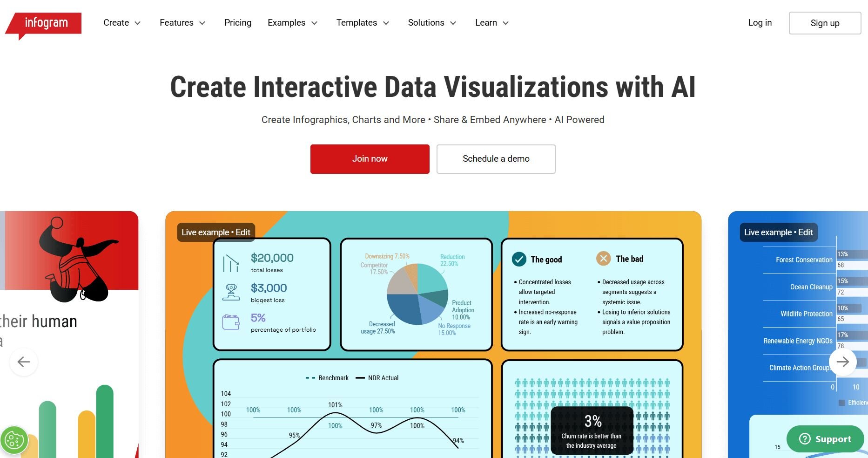Open cookie settings icon
This screenshot has width=868, height=458.
[x=14, y=440]
